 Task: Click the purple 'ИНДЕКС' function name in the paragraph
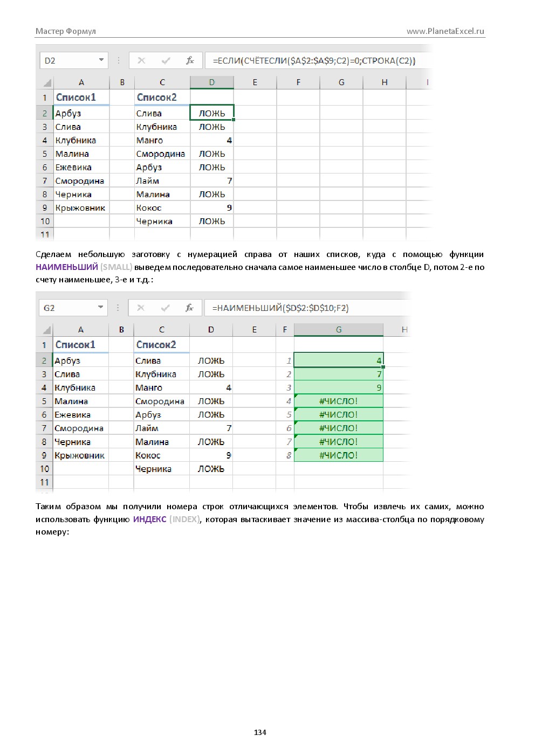(x=150, y=519)
